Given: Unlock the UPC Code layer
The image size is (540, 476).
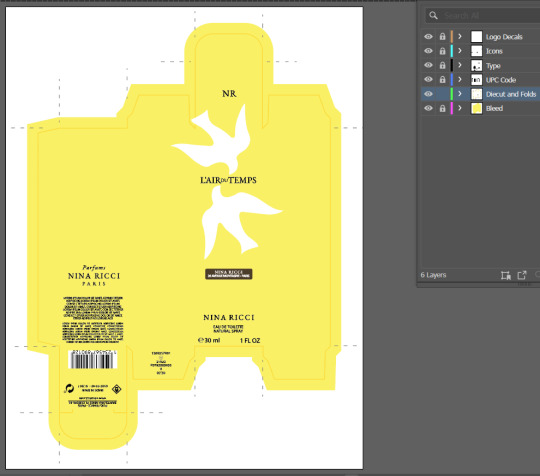Looking at the screenshot, I should [x=442, y=80].
